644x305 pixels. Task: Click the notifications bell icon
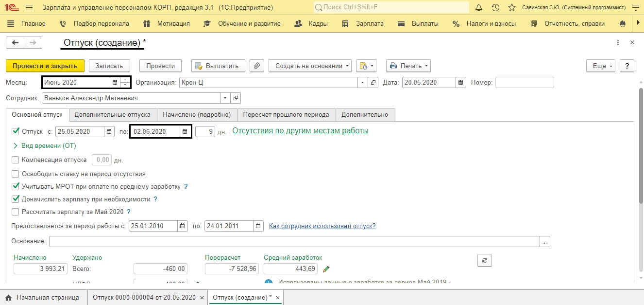click(479, 8)
